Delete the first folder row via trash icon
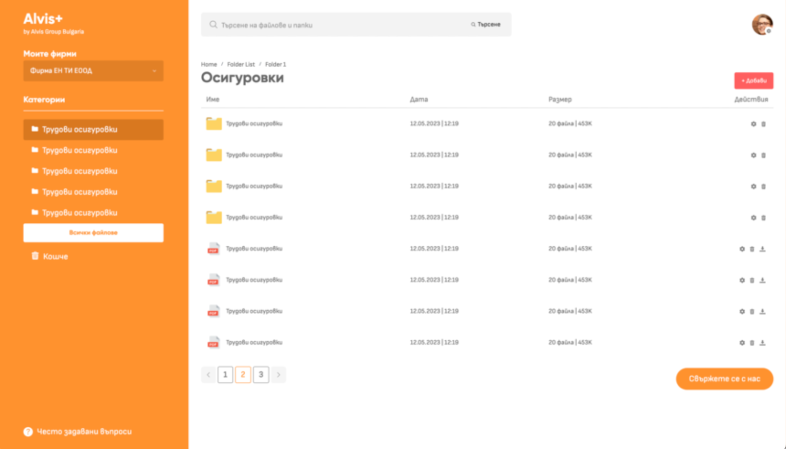 (763, 124)
